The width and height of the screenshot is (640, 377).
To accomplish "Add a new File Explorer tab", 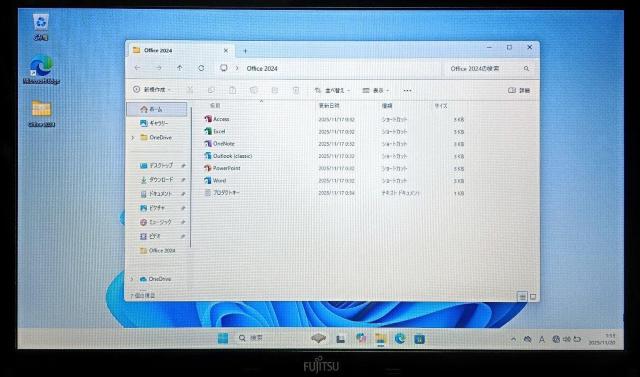I will 245,51.
